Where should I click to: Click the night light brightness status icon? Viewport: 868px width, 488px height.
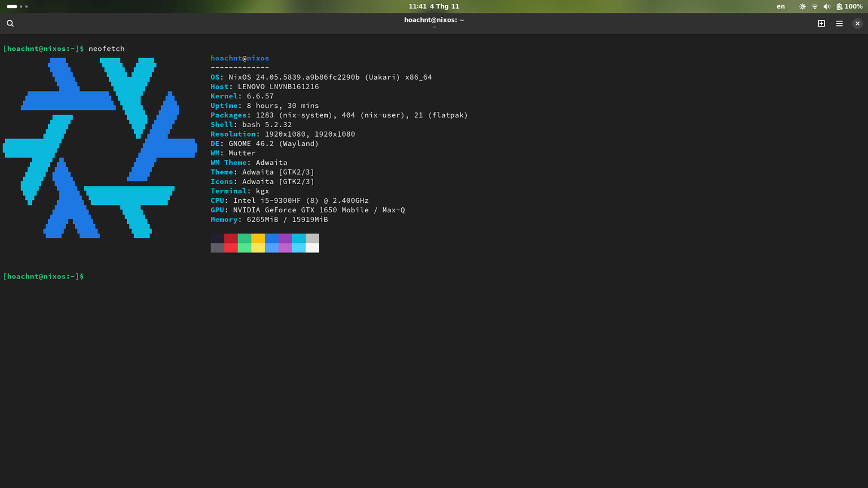[802, 6]
